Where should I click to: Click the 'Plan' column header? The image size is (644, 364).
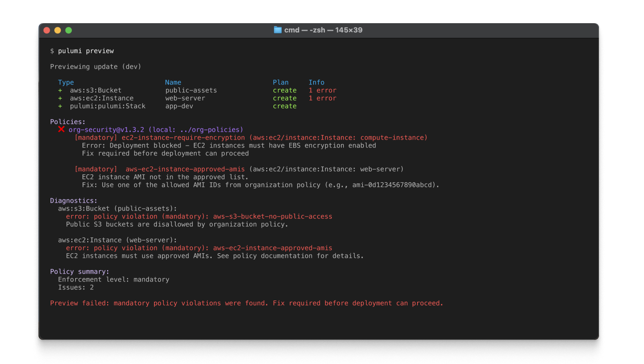pyautogui.click(x=281, y=83)
